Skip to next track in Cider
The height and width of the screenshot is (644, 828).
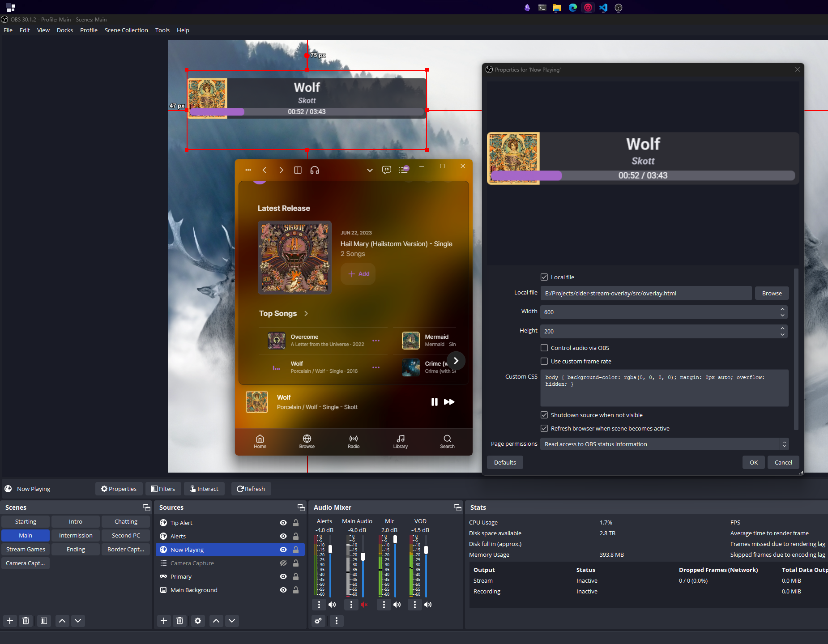(449, 402)
